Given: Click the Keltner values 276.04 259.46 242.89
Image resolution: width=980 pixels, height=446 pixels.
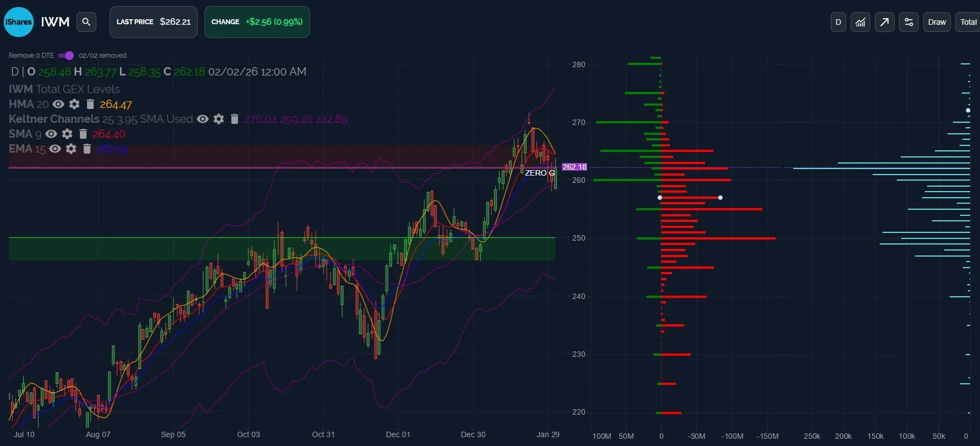Looking at the screenshot, I should point(296,119).
